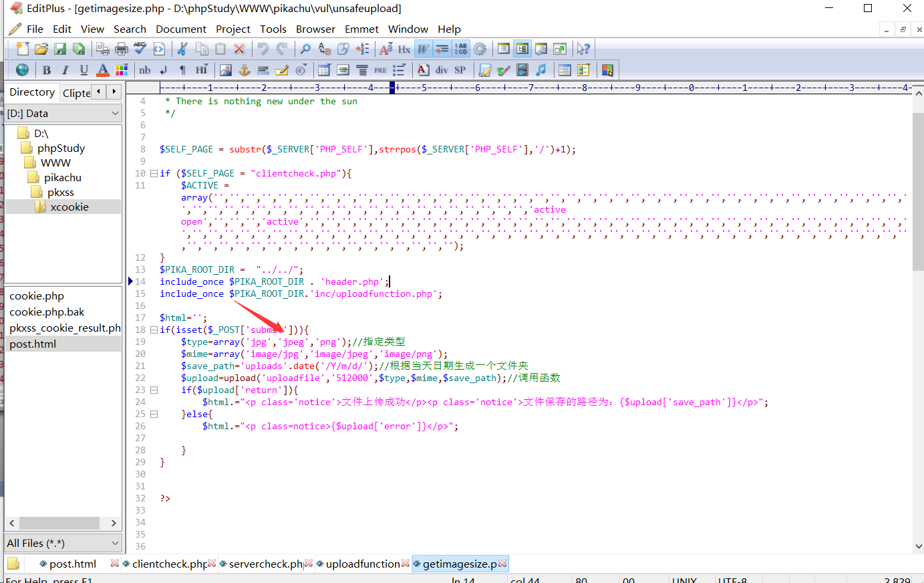Open Find with the magnifier icon
This screenshot has height=583, width=924.
pos(305,49)
